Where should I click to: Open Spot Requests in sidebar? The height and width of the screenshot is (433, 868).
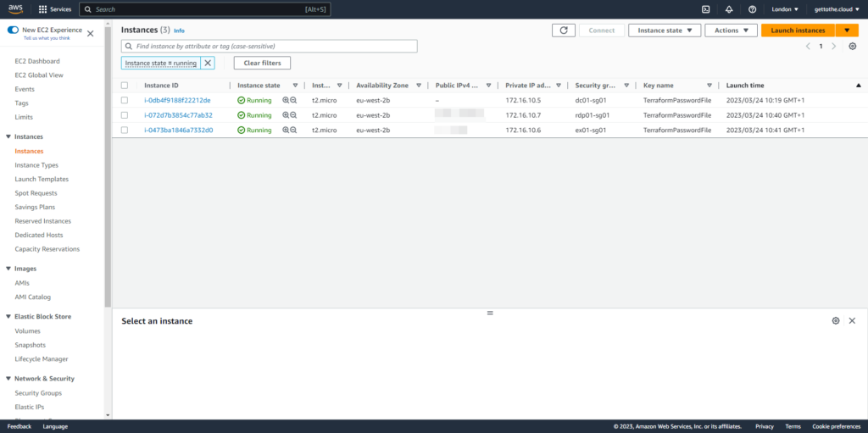tap(36, 193)
